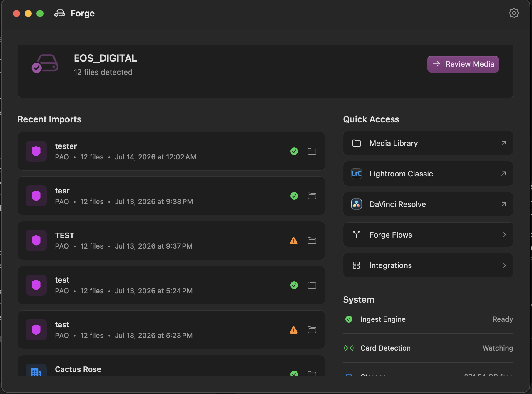Click the Ingest Engine green status icon
Image resolution: width=532 pixels, height=394 pixels.
pyautogui.click(x=349, y=319)
